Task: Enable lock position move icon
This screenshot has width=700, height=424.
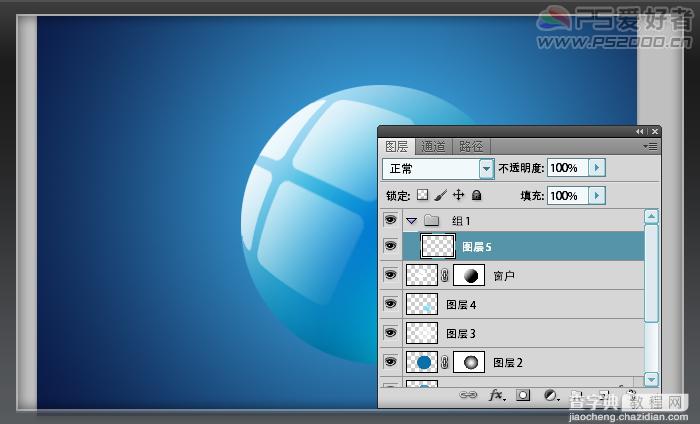Action: [458, 195]
